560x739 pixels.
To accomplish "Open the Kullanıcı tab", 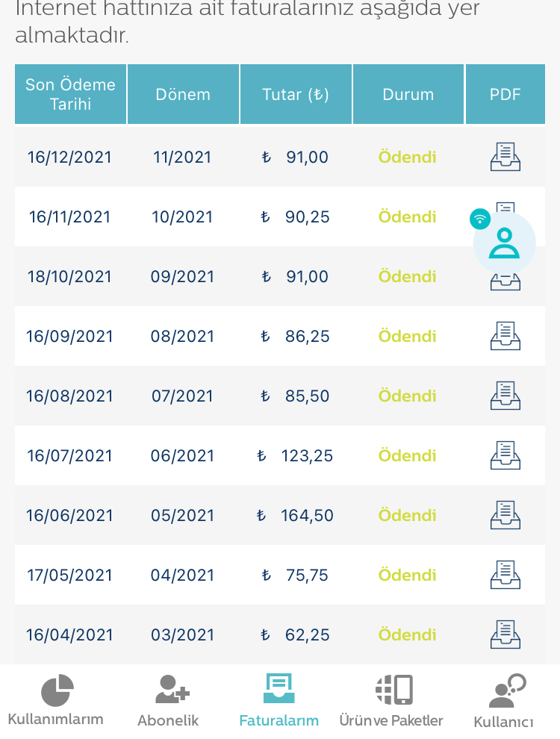I will [503, 701].
